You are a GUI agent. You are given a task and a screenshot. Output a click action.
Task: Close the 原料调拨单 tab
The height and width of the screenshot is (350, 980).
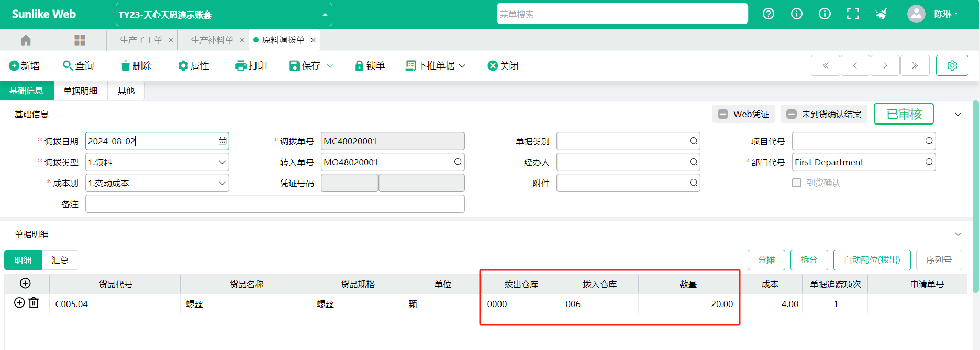click(x=313, y=40)
